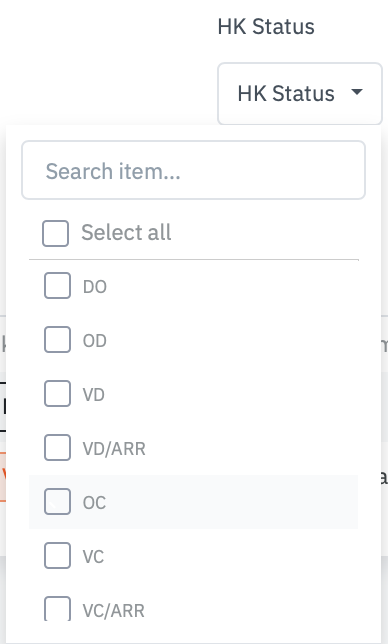
Task: Tick the Select all checkbox
Action: (x=55, y=233)
